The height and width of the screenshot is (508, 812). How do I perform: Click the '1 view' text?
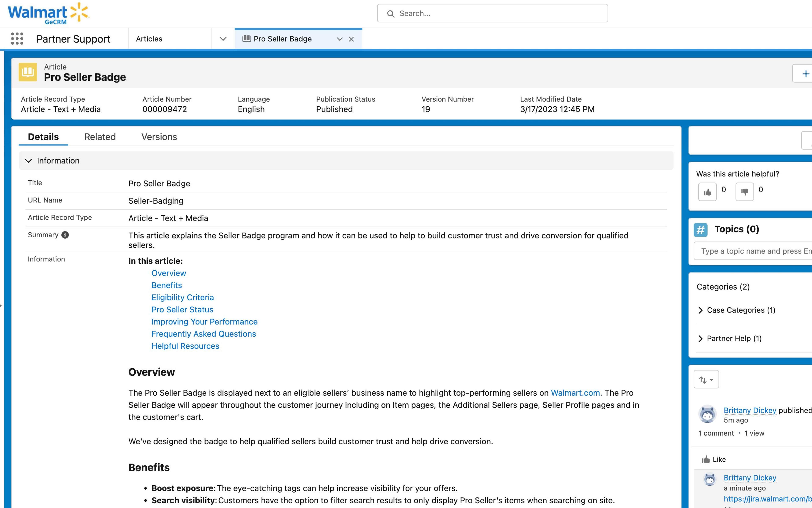click(x=754, y=433)
